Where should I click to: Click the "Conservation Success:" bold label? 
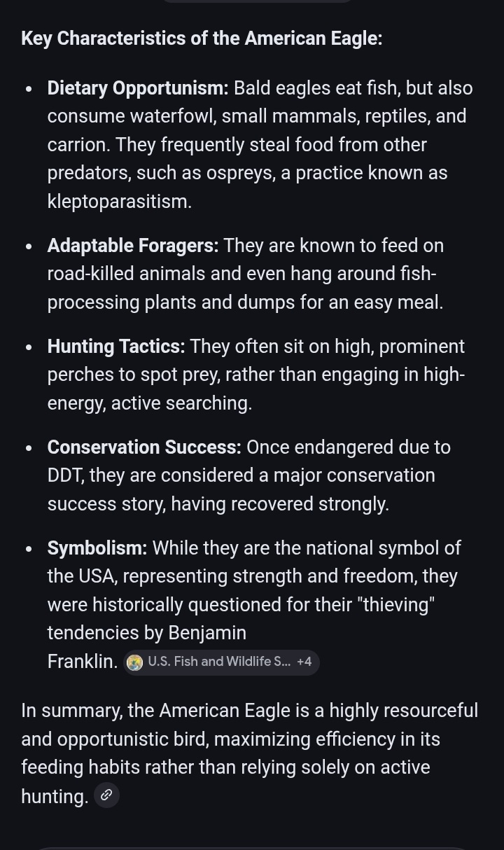[x=144, y=447]
